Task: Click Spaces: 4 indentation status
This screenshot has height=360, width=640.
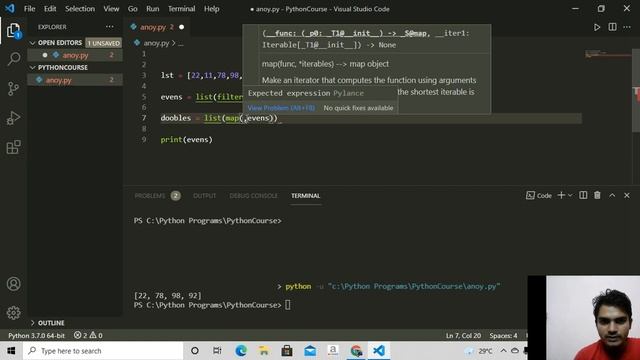Action: [x=503, y=335]
